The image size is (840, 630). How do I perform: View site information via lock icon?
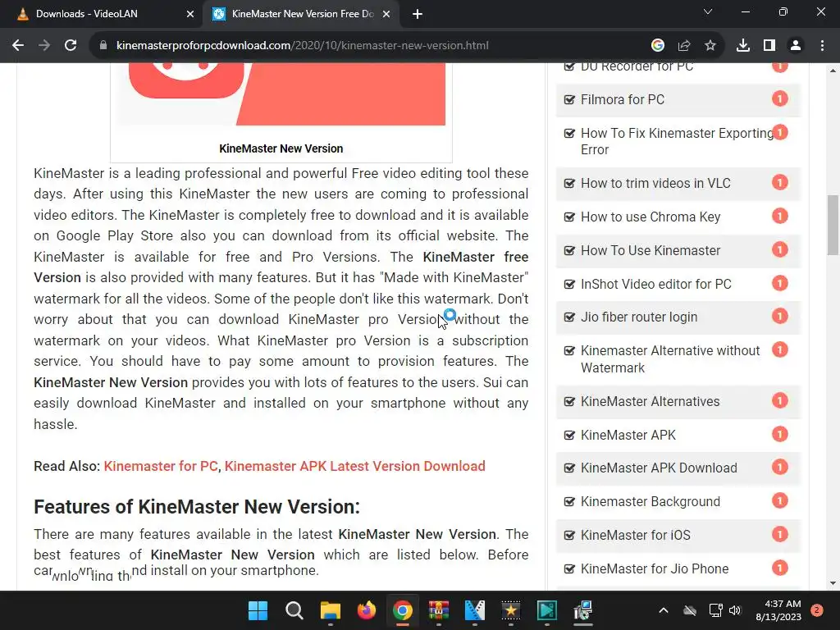pyautogui.click(x=103, y=46)
